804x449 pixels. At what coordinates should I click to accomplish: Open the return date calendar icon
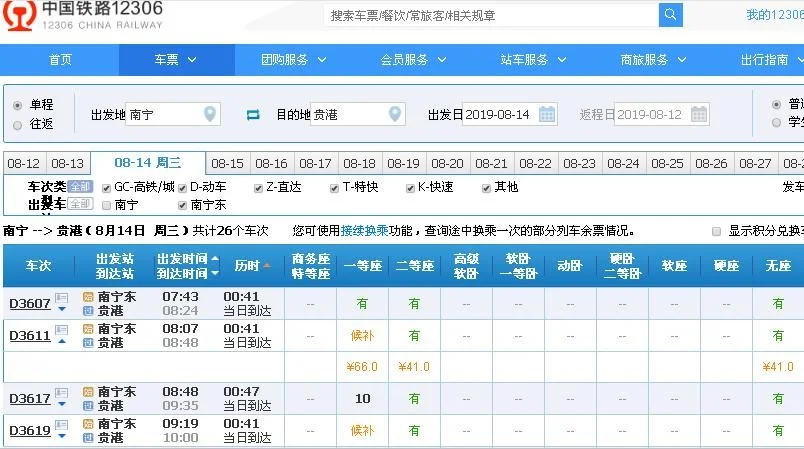pyautogui.click(x=699, y=114)
